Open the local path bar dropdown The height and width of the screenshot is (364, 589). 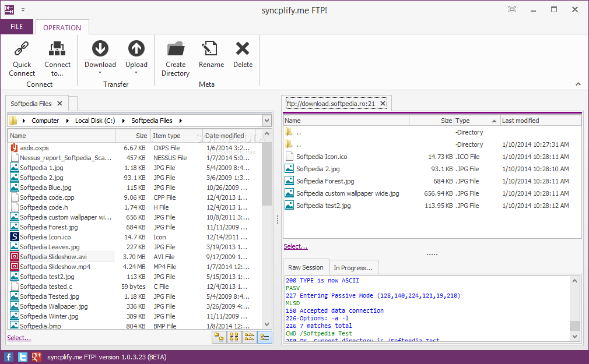point(267,121)
